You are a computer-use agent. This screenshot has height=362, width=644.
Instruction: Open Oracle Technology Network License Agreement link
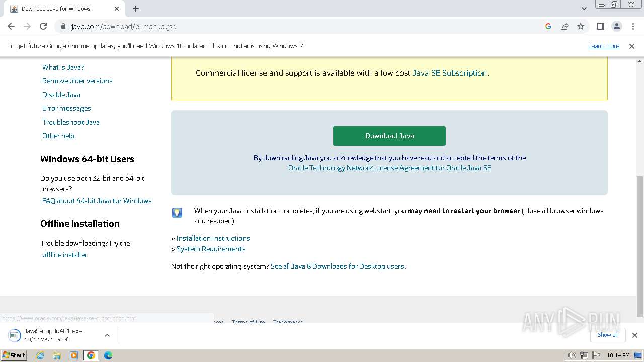pos(389,168)
